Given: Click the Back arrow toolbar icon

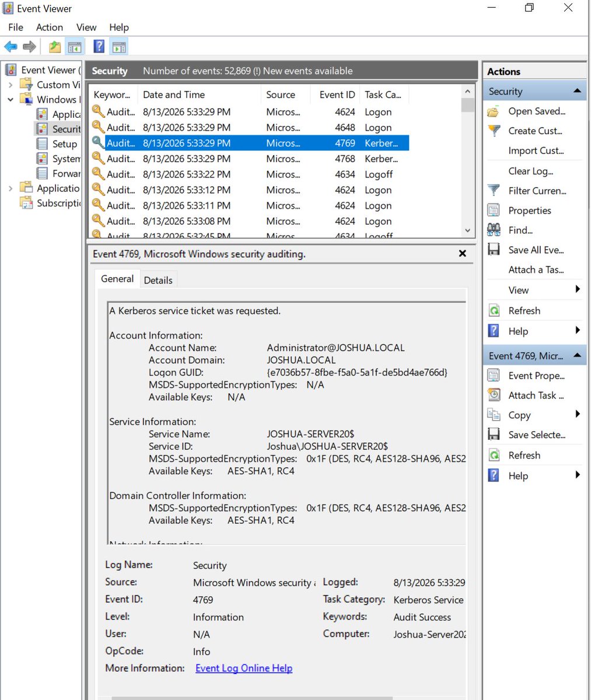Looking at the screenshot, I should point(11,47).
